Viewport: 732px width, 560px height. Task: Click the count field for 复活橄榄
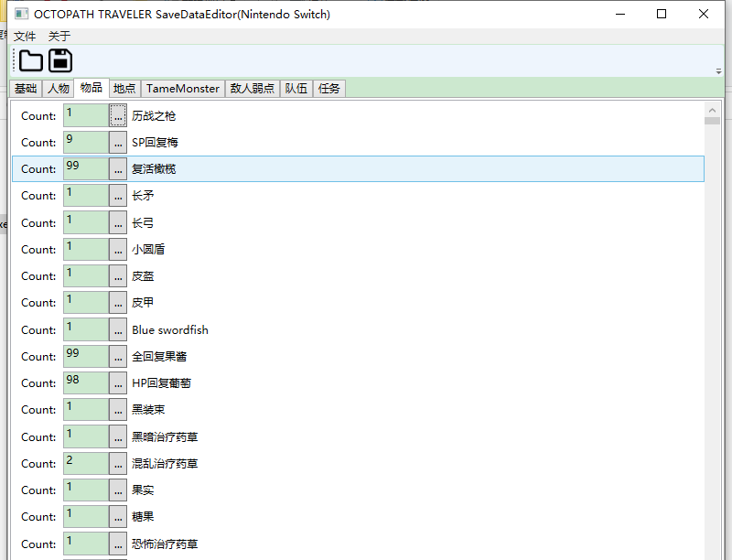point(86,168)
